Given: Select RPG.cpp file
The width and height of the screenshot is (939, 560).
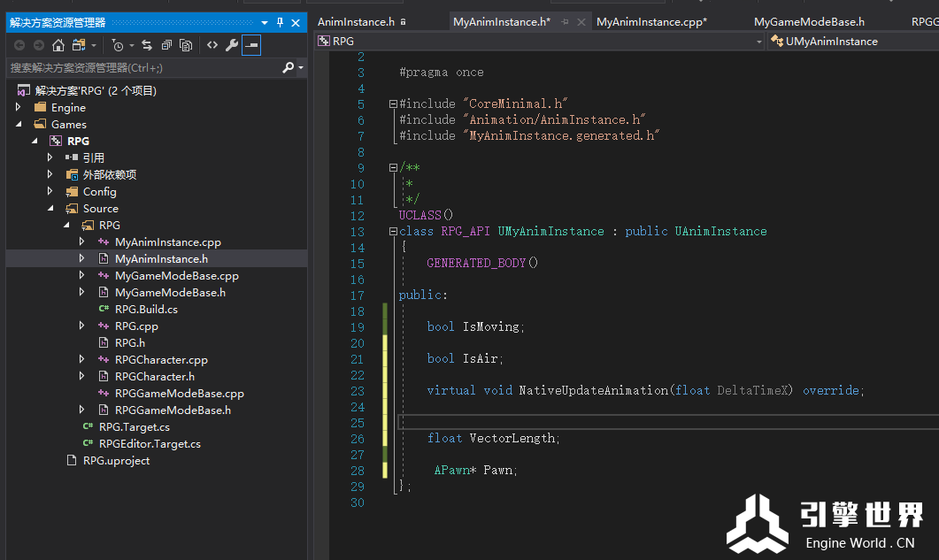Looking at the screenshot, I should (136, 326).
